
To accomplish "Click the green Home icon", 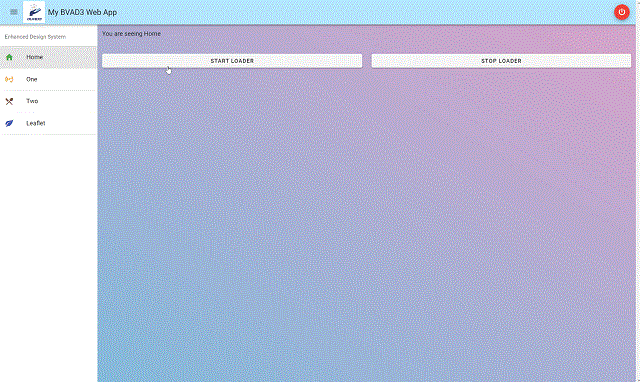I will pos(9,57).
